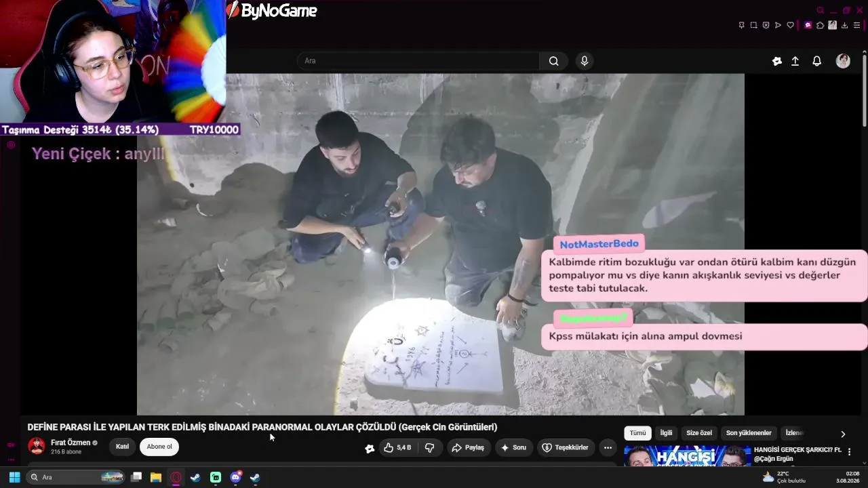Open the YouTube account avatar menu
The width and height of the screenshot is (868, 488).
click(x=843, y=61)
